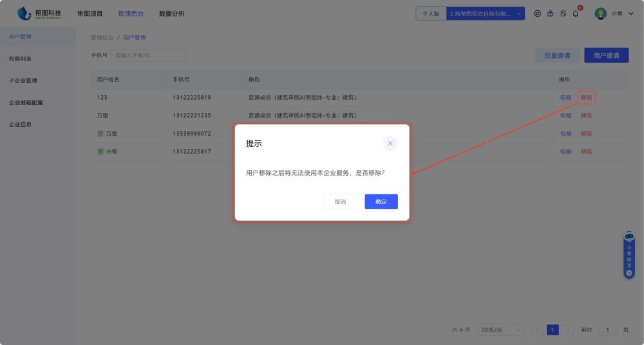This screenshot has height=345, width=644.
Task: Close the 提示 dialog with X
Action: click(390, 143)
